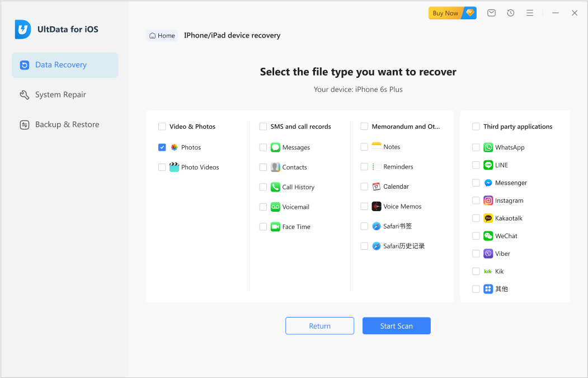Click the LINE app icon

(488, 165)
